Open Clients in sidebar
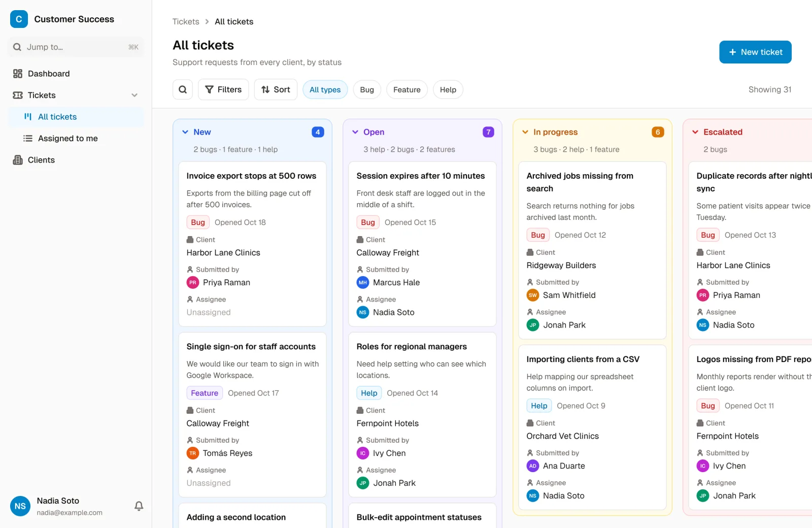Screen dimensions: 812x528 (76, 160)
